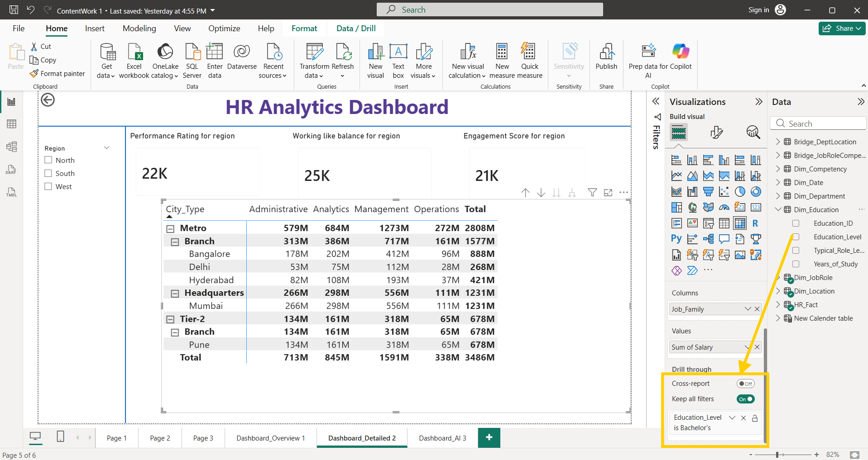Switch to the Modeling ribbon tab
Image resolution: width=868 pixels, height=460 pixels.
tap(139, 28)
